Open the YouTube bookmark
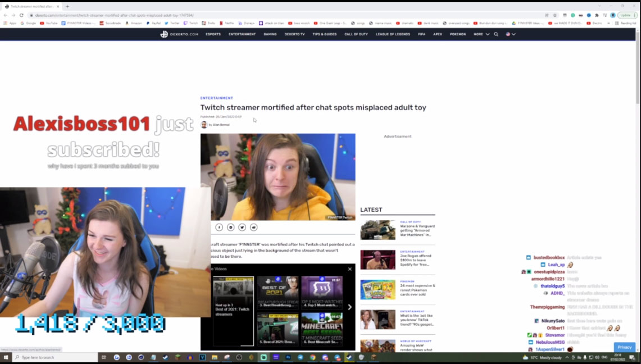 tap(49, 23)
